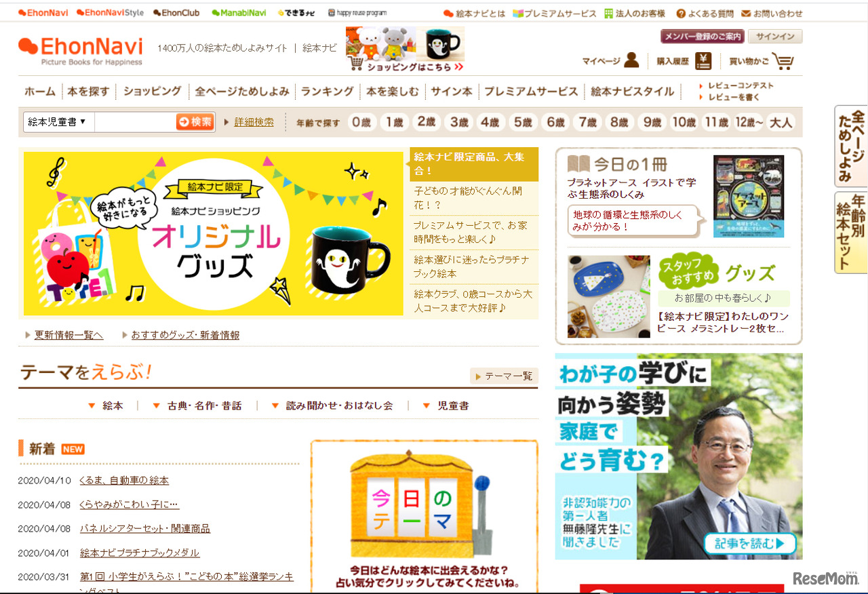
Task: Select age 3歳 filter
Action: click(459, 122)
